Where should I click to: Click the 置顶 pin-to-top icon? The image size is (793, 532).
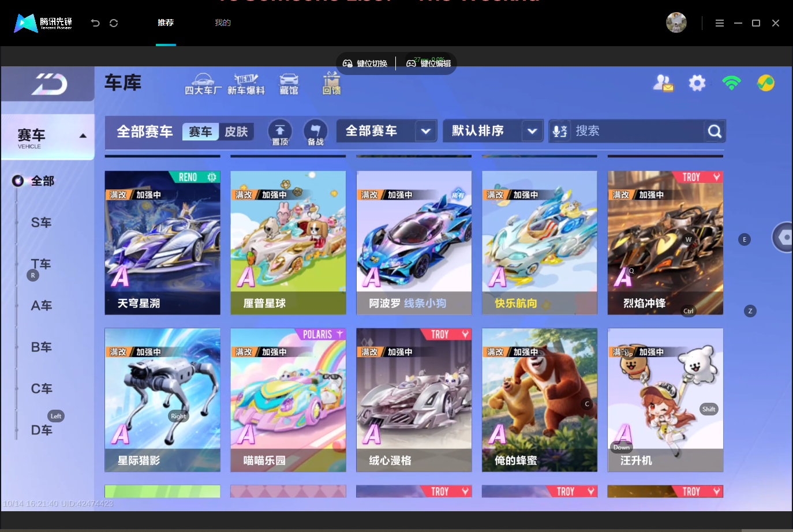pyautogui.click(x=280, y=132)
